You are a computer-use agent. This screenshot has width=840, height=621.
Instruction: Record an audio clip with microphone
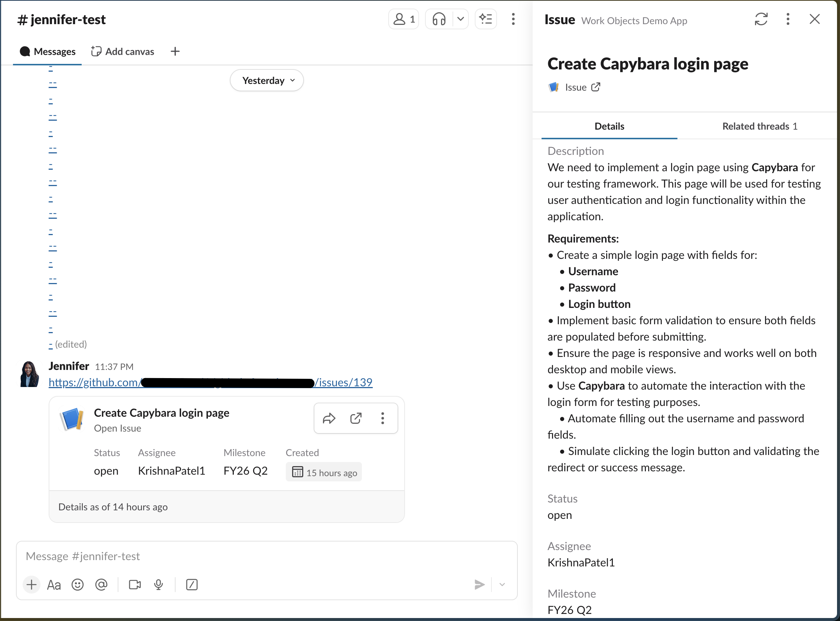(x=158, y=585)
